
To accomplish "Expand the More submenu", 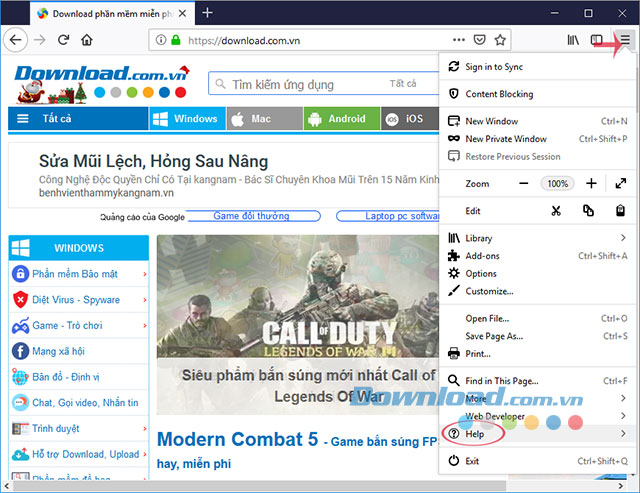I will 537,398.
